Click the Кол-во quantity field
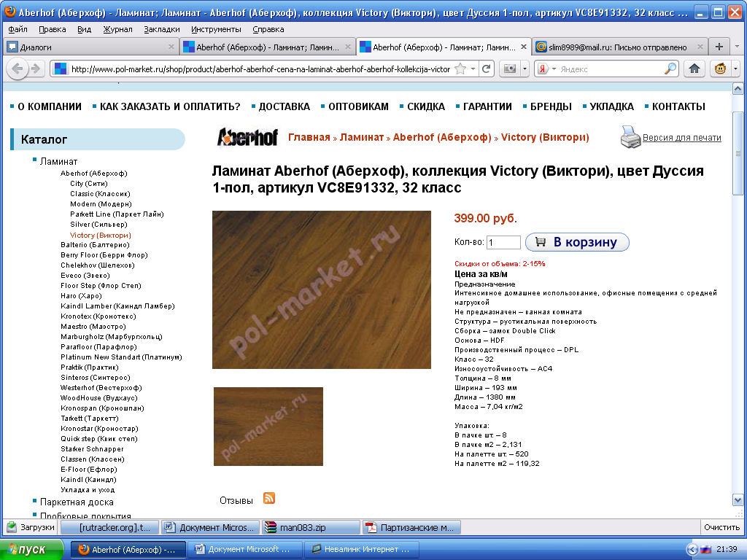 [x=503, y=242]
